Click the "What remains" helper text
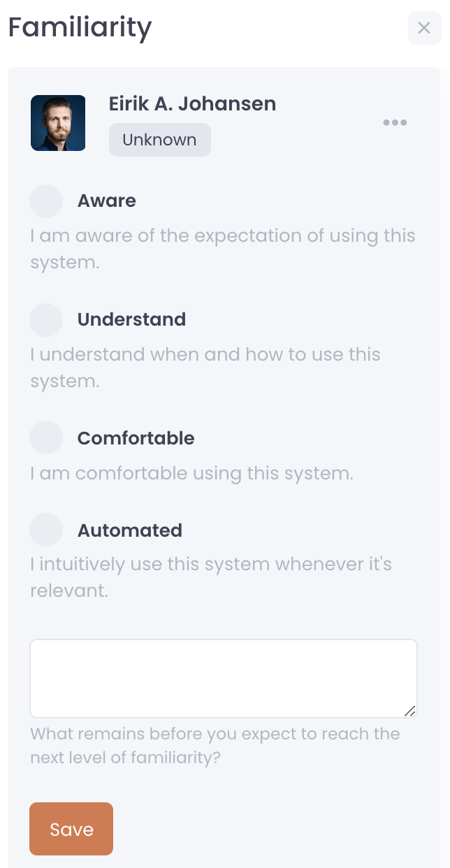The width and height of the screenshot is (450, 868). (215, 745)
